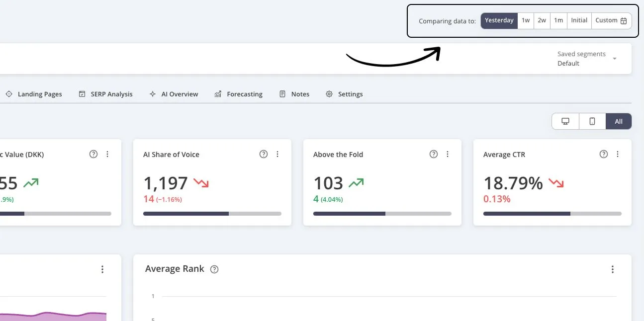Switch to mobile device view
644x321 pixels.
point(592,122)
